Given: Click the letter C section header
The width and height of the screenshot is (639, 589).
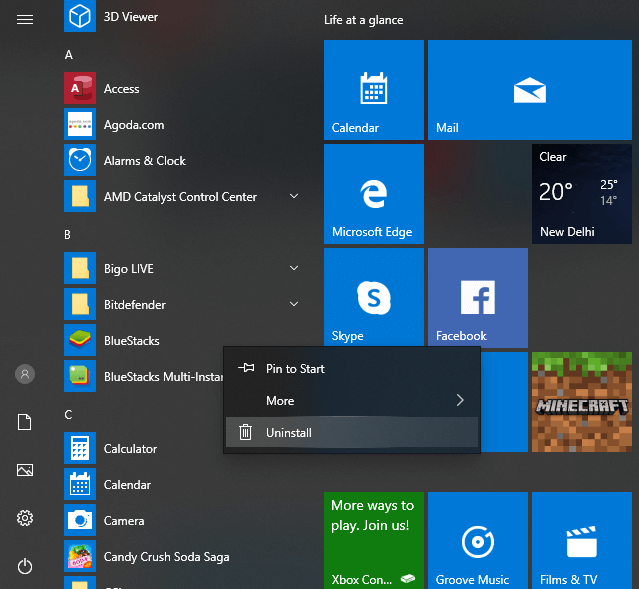Looking at the screenshot, I should tap(68, 415).
